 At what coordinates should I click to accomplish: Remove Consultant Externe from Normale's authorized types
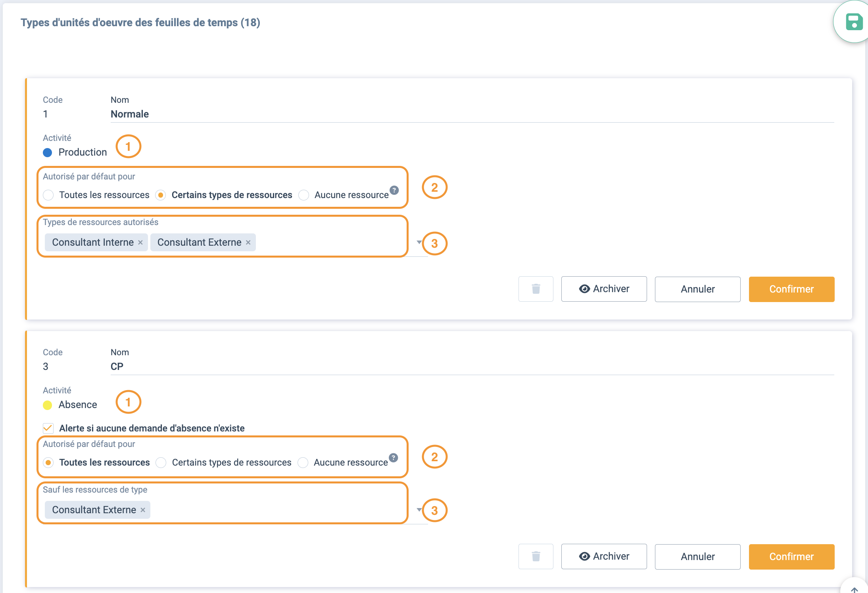248,243
